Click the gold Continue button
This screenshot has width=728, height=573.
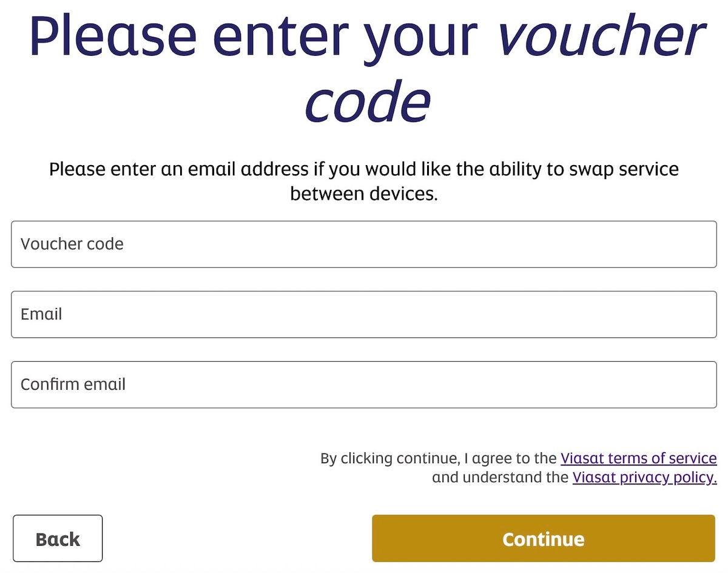tap(544, 539)
